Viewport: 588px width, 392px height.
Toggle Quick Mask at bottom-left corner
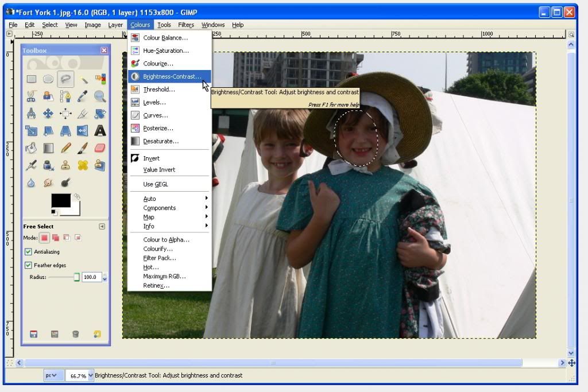tap(10, 363)
